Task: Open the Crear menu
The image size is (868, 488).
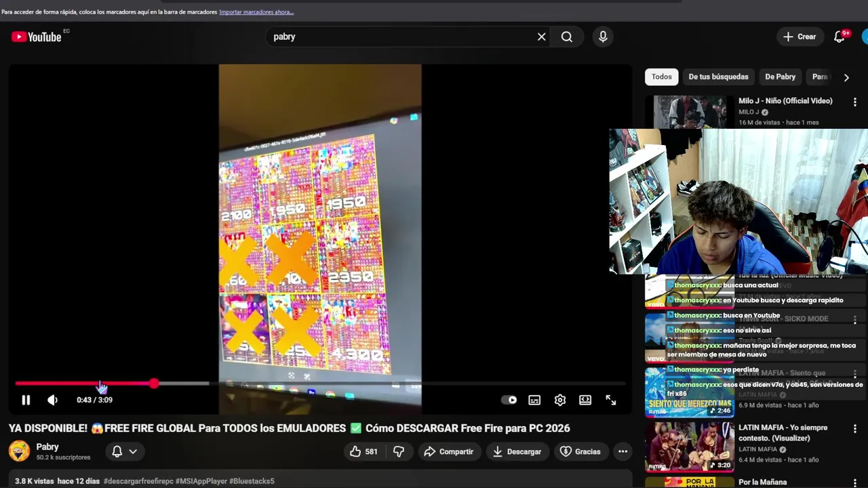Action: pos(800,37)
